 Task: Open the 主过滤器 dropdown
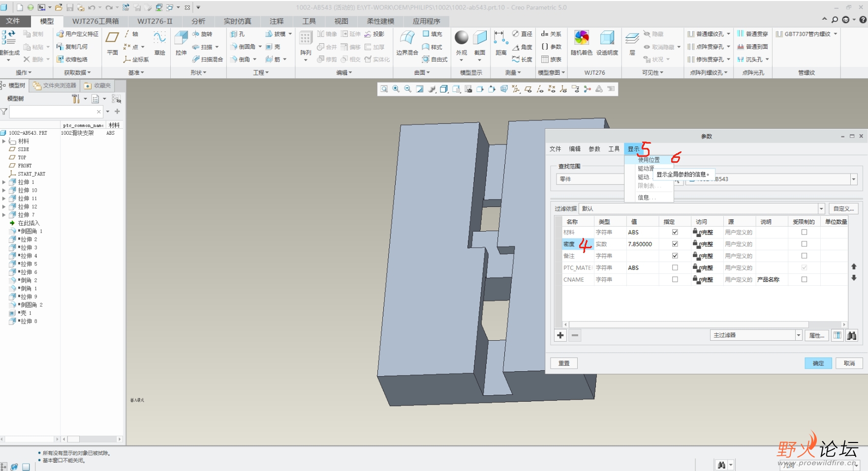(x=798, y=335)
